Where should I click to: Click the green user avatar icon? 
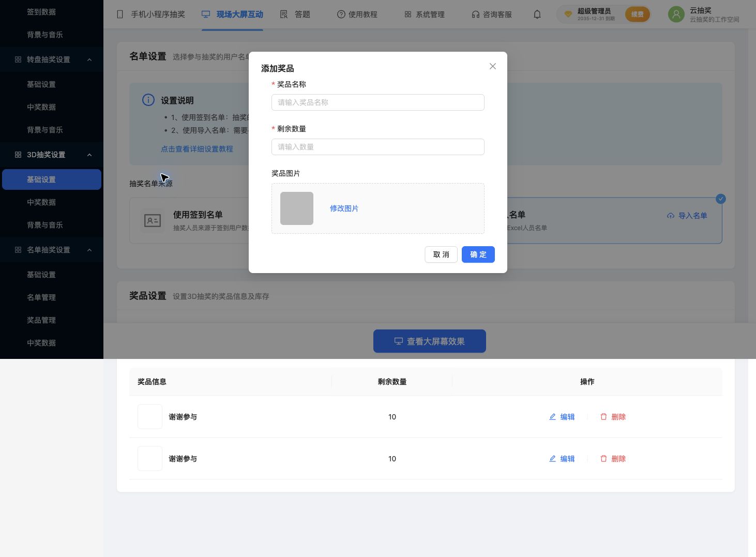(x=676, y=14)
